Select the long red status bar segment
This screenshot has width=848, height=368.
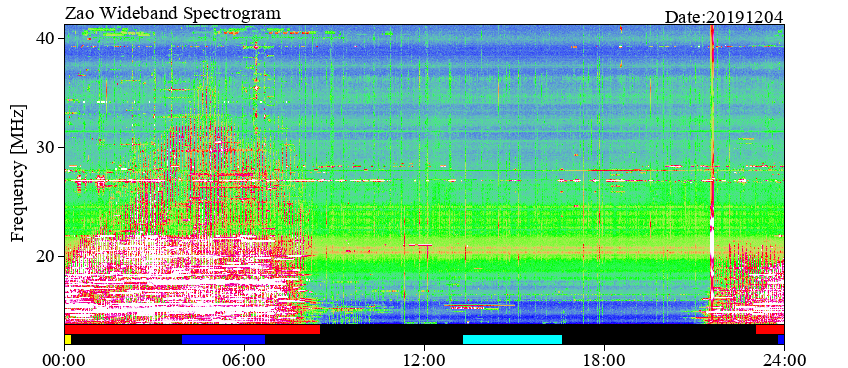pyautogui.click(x=192, y=329)
